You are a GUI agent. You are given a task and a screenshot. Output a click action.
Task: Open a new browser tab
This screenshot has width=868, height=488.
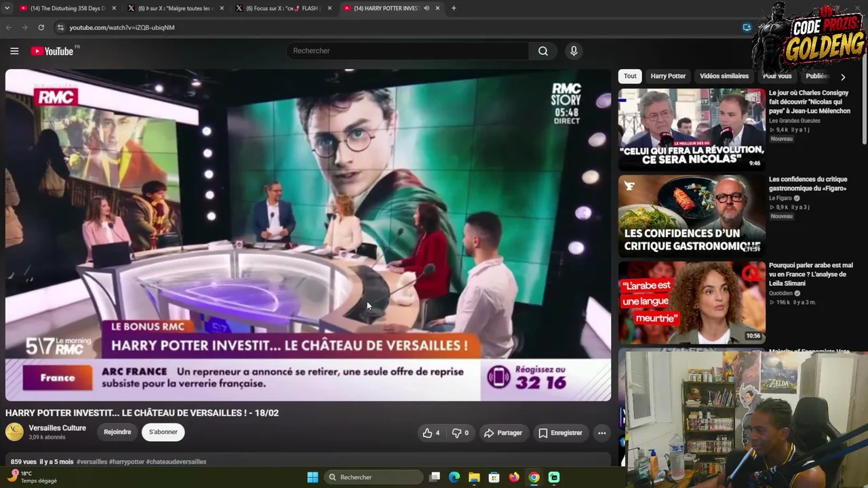[454, 8]
